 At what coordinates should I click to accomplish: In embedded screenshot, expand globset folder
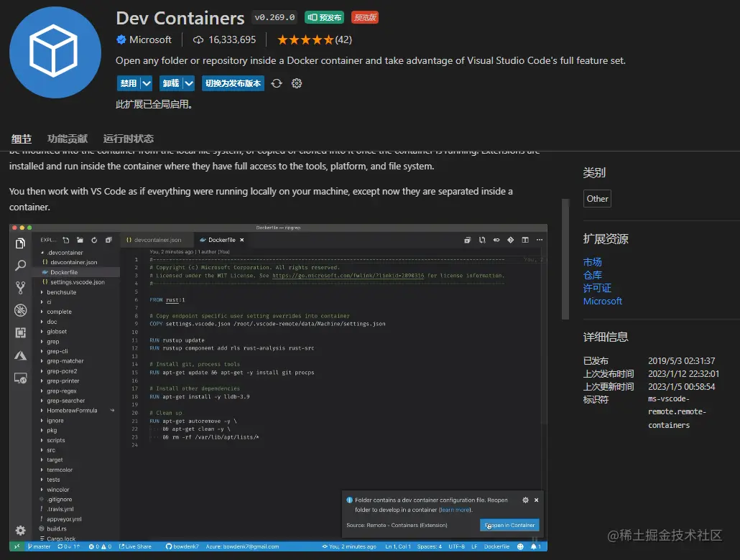(42, 332)
